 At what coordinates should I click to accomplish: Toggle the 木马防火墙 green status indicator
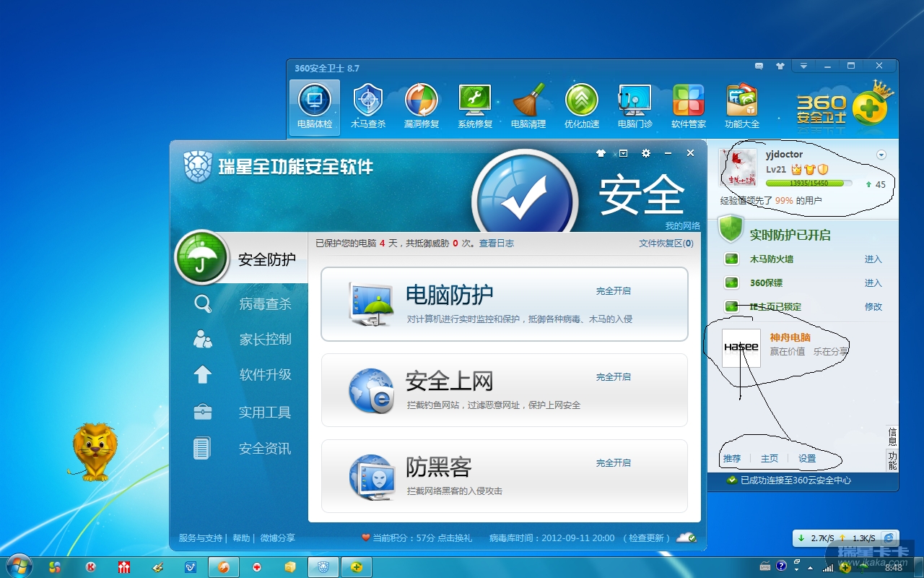tap(732, 259)
